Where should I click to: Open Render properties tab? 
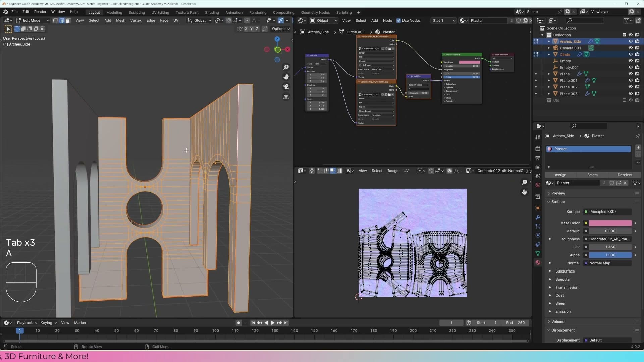pos(538,148)
